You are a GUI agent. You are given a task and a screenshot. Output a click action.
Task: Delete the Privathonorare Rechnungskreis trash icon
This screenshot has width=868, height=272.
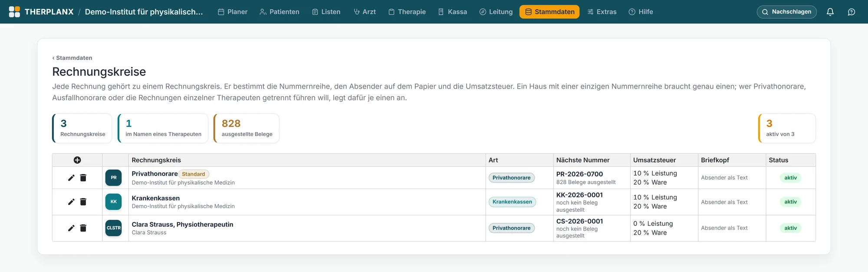[83, 178]
